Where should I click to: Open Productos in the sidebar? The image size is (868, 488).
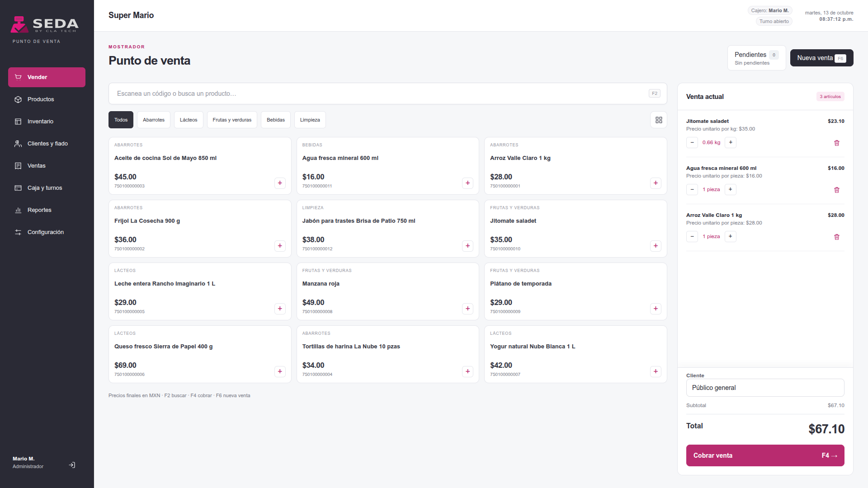click(47, 99)
